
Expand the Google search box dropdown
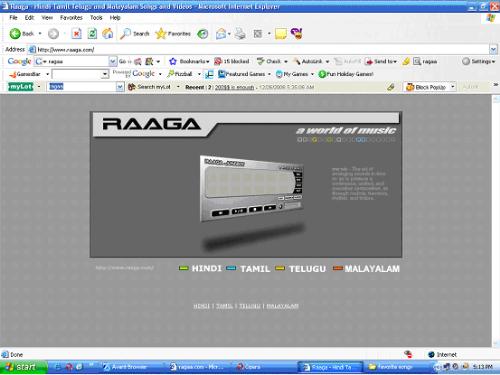click(x=113, y=61)
